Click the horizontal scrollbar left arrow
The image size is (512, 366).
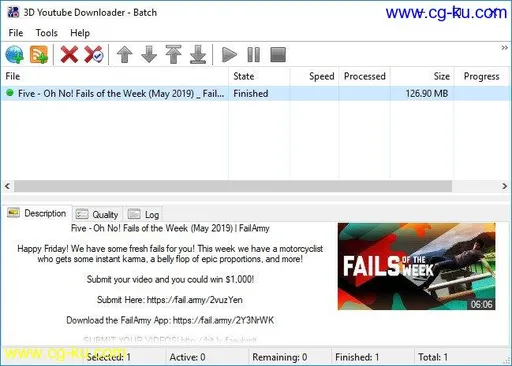pyautogui.click(x=7, y=186)
